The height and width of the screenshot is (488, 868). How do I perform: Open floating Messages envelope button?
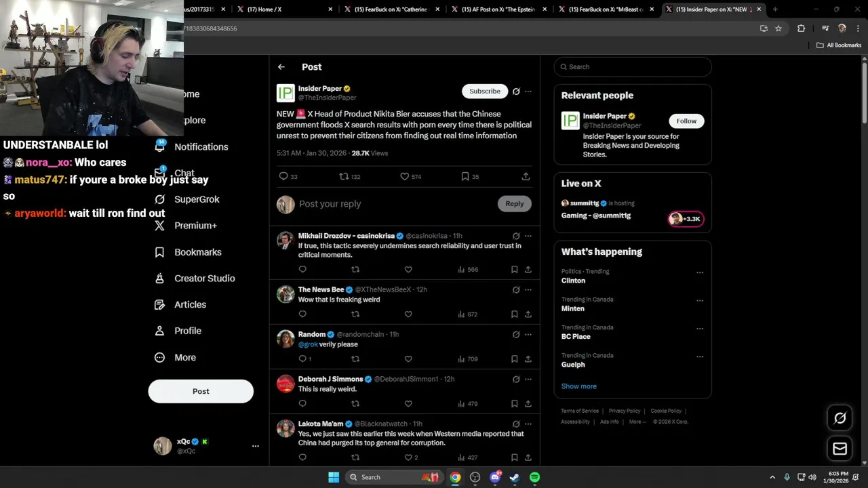(x=840, y=449)
